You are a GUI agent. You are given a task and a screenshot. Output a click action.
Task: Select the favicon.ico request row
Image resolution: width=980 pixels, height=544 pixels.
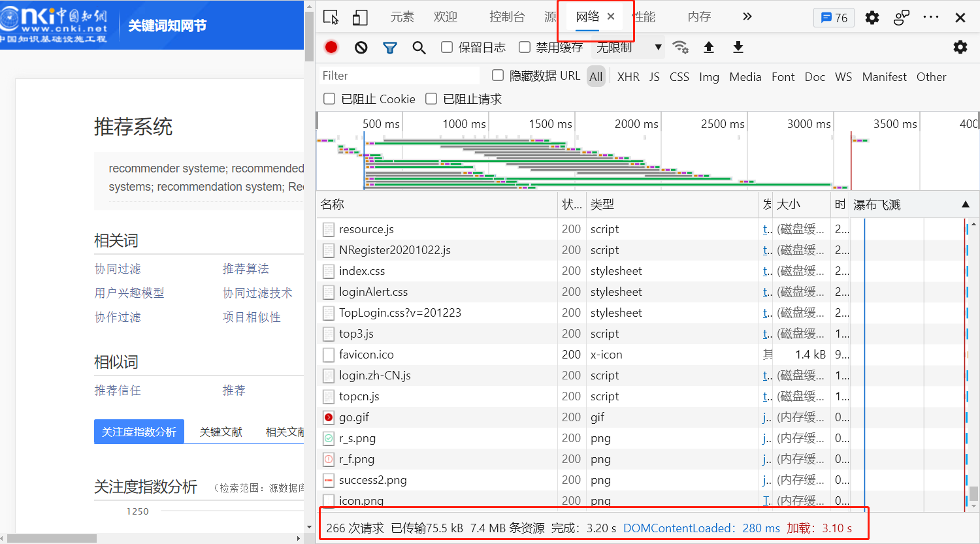pyautogui.click(x=582, y=355)
